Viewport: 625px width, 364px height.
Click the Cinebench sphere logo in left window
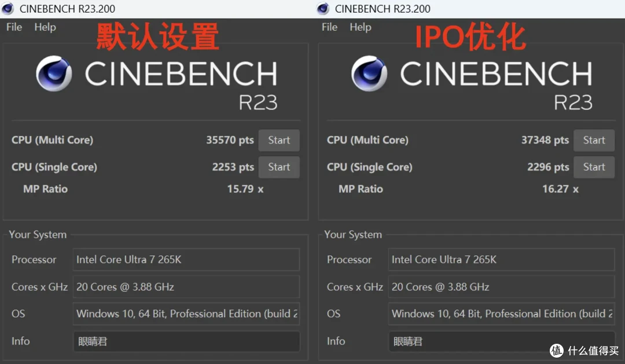[x=54, y=73]
